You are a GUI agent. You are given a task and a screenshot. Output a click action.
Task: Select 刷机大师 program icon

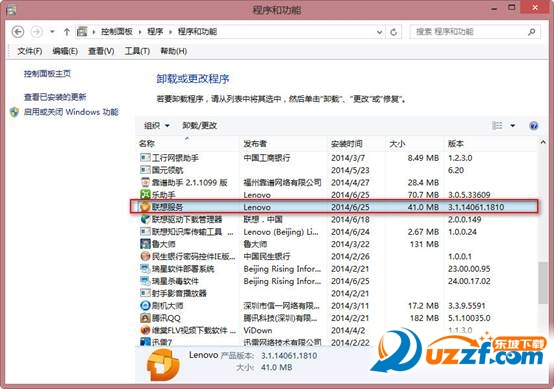(145, 305)
